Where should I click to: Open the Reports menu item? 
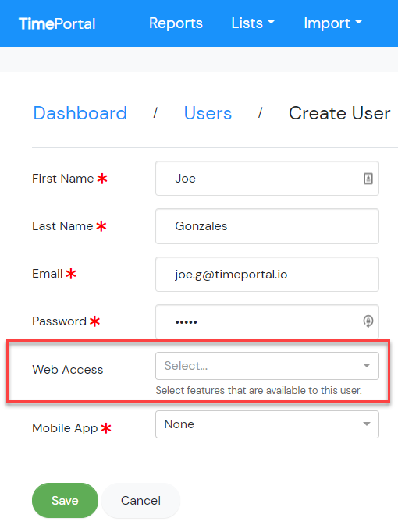[176, 23]
